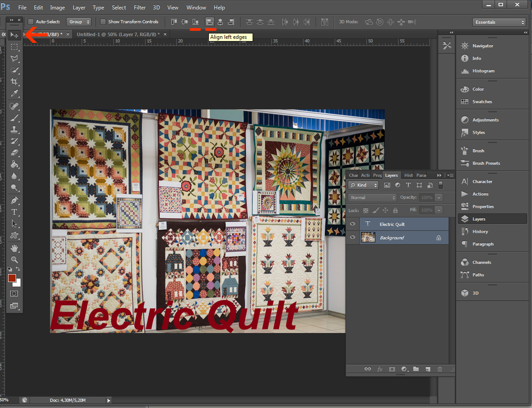Select the Spot Healing Brush tool
532x408 pixels.
tap(14, 106)
